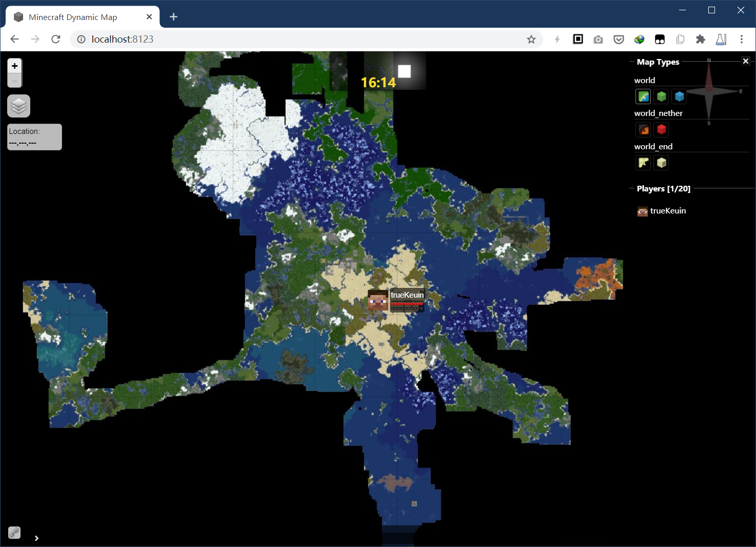The image size is (756, 547).
Task: Bookmark this page with star icon
Action: (x=531, y=40)
